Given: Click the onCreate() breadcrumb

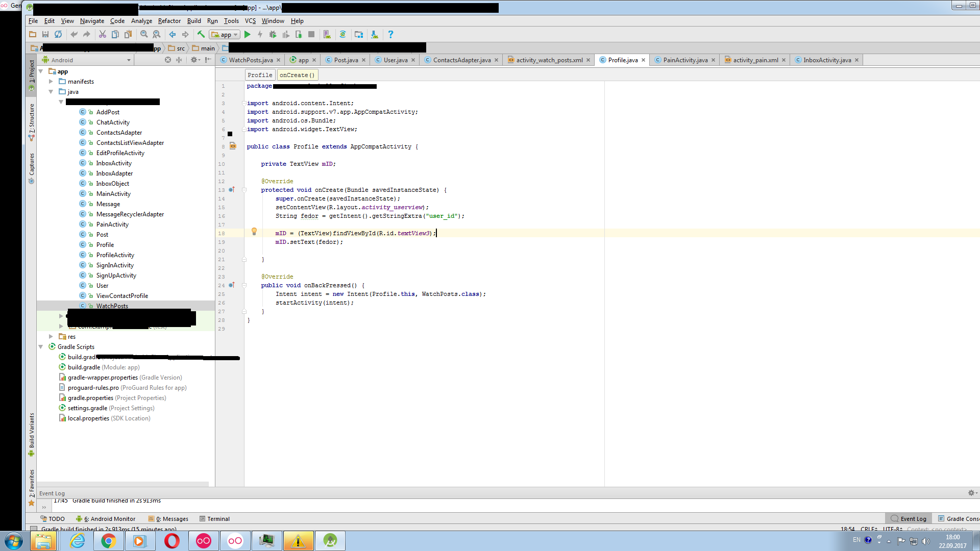Looking at the screenshot, I should [297, 75].
